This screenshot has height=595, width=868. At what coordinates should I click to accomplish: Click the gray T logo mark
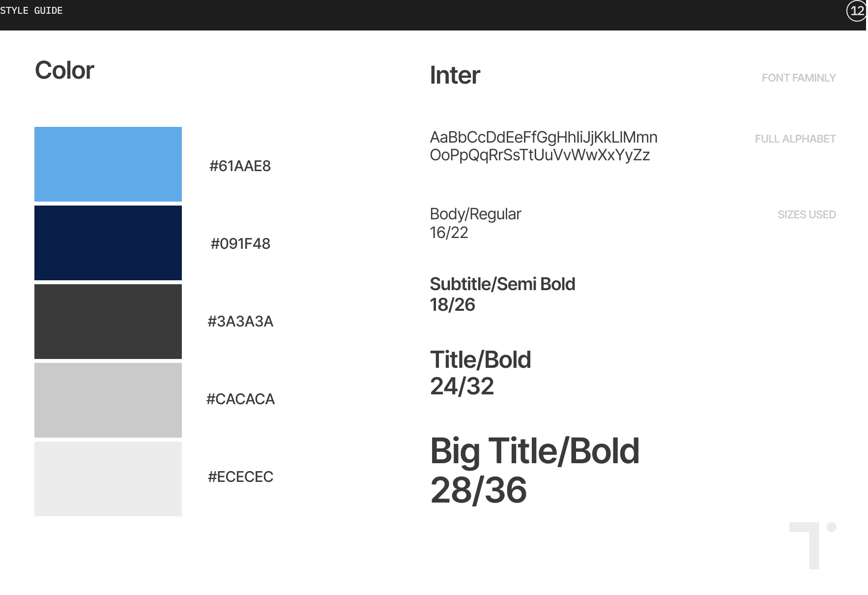[812, 546]
